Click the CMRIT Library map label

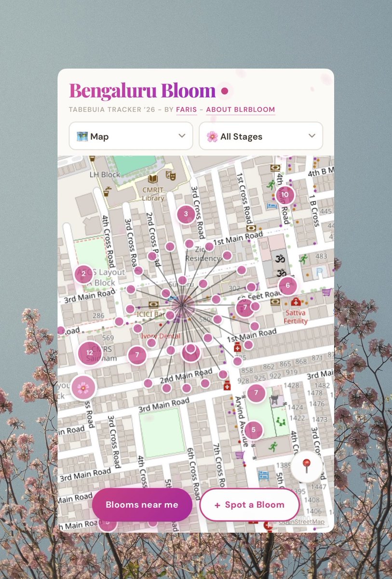(x=153, y=194)
